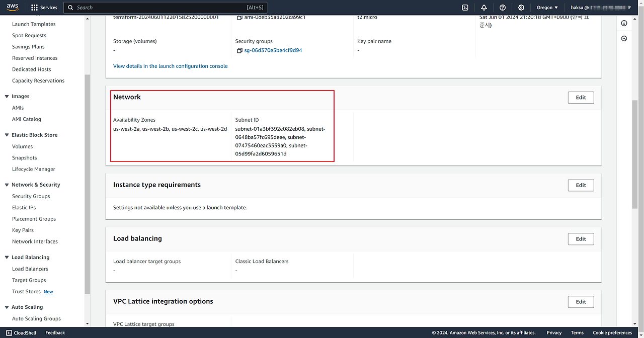Click View details in launch configuration console
Viewport: 644px width, 338px height.
[170, 66]
